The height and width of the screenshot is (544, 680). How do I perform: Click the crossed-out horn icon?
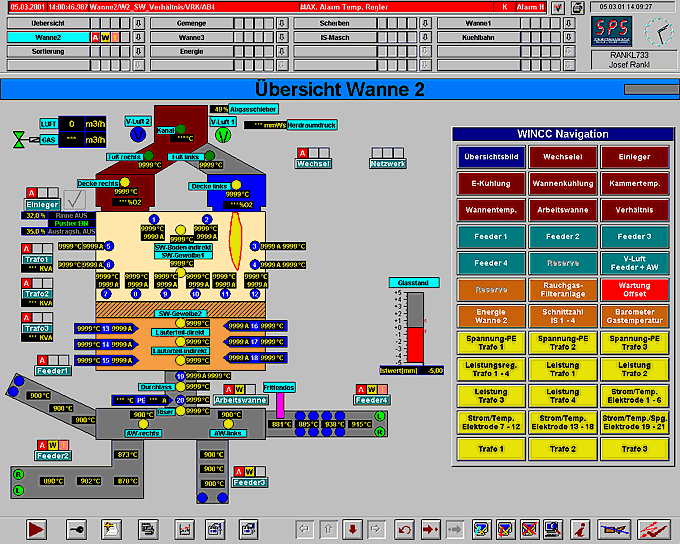[614, 529]
